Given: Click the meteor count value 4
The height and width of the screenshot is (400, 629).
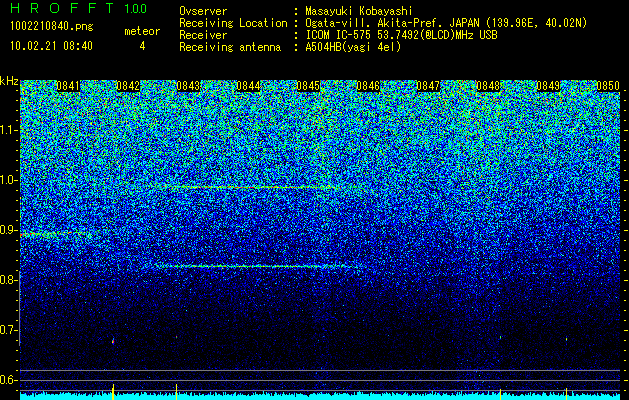Looking at the screenshot, I should click(x=142, y=46).
